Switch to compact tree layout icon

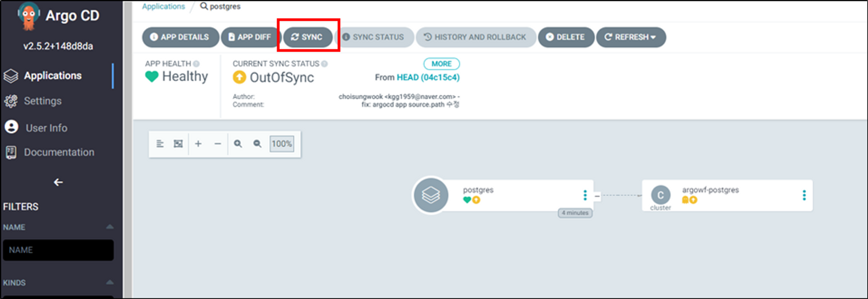pyautogui.click(x=160, y=144)
